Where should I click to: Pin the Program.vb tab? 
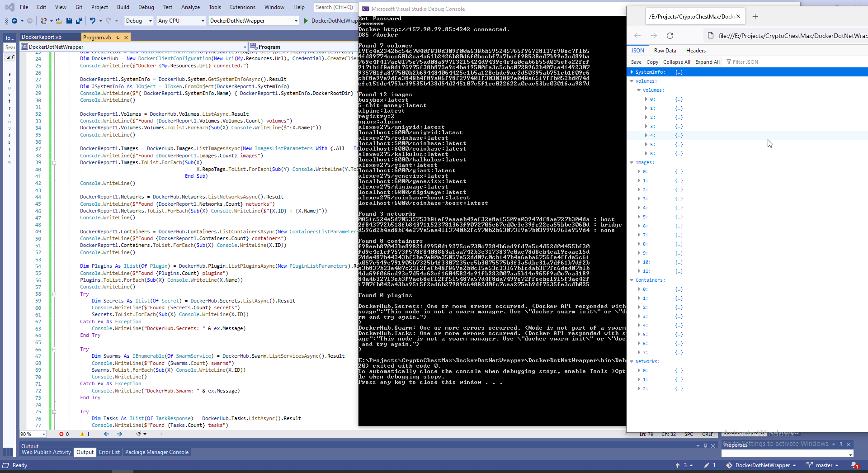click(118, 38)
